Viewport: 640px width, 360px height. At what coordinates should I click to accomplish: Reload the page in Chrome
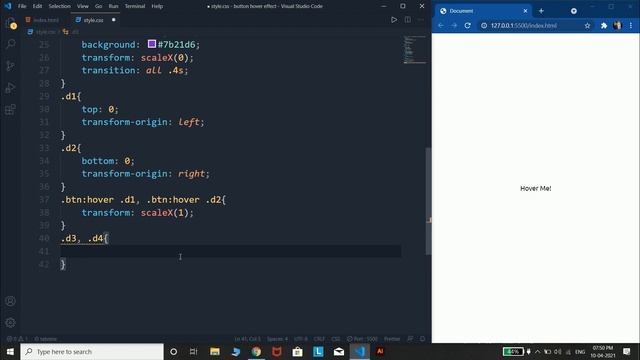click(468, 26)
